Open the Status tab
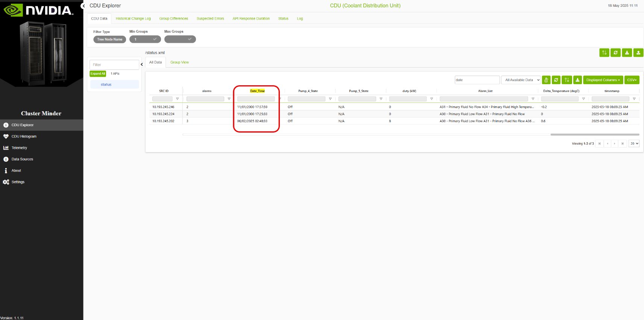The width and height of the screenshot is (644, 320). click(x=283, y=18)
